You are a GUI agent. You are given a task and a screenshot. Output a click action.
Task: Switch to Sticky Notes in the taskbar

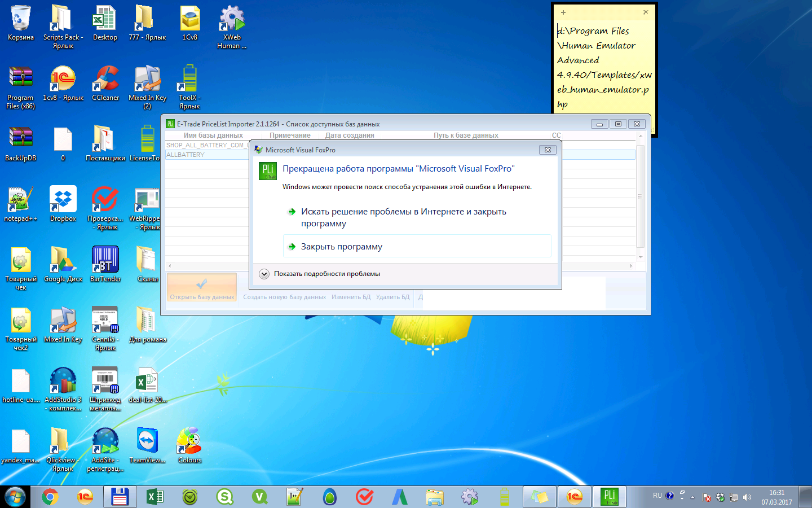click(539, 497)
